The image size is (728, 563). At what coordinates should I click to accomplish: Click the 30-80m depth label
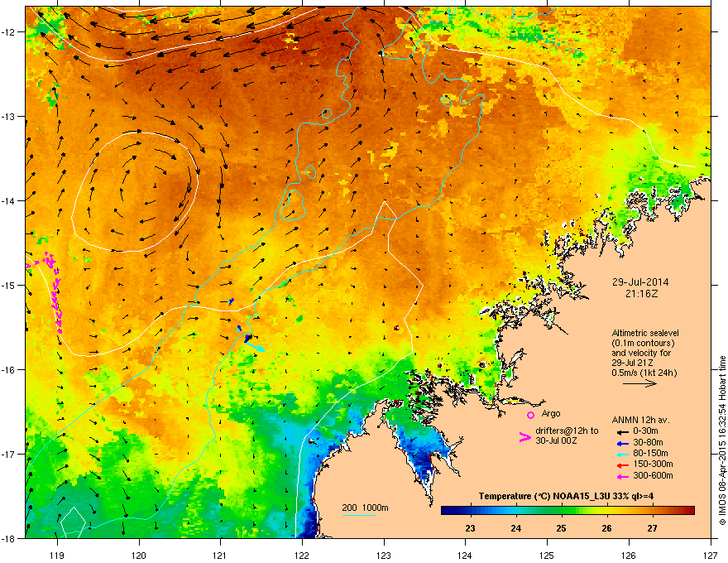pyautogui.click(x=648, y=443)
